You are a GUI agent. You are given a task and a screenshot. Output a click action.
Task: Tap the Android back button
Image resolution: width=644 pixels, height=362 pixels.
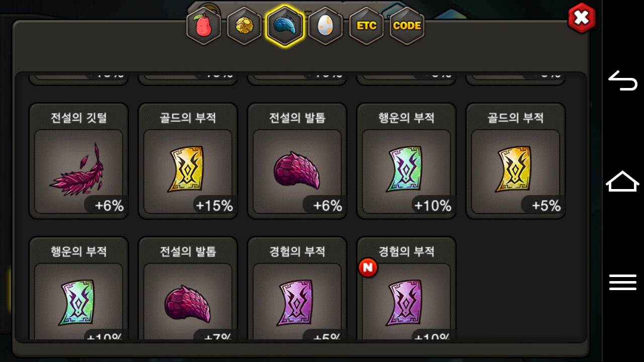pos(623,80)
